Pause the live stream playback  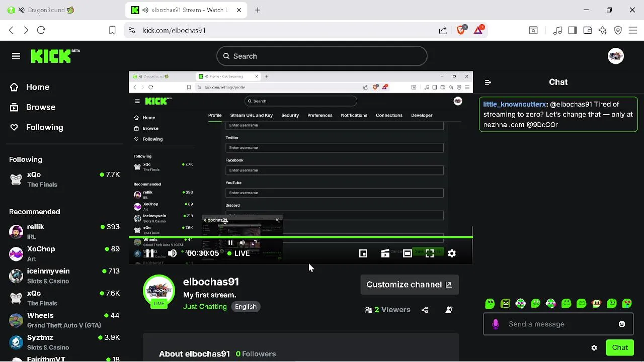(x=150, y=253)
